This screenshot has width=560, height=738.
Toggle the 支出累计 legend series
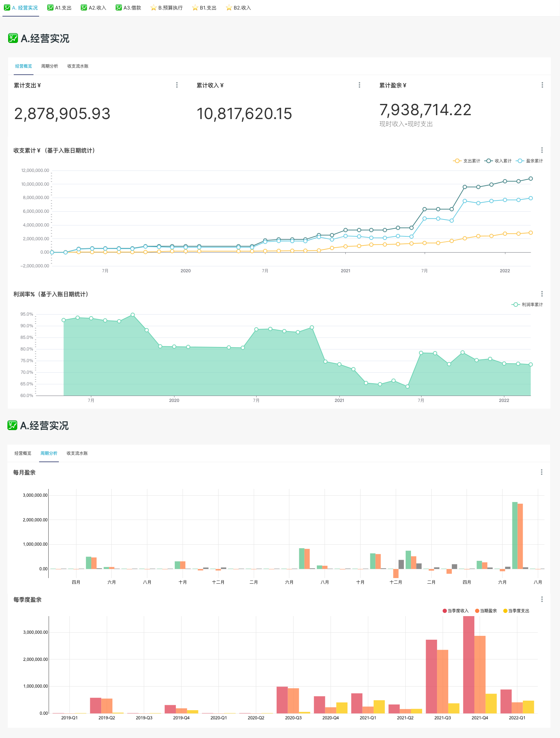467,161
